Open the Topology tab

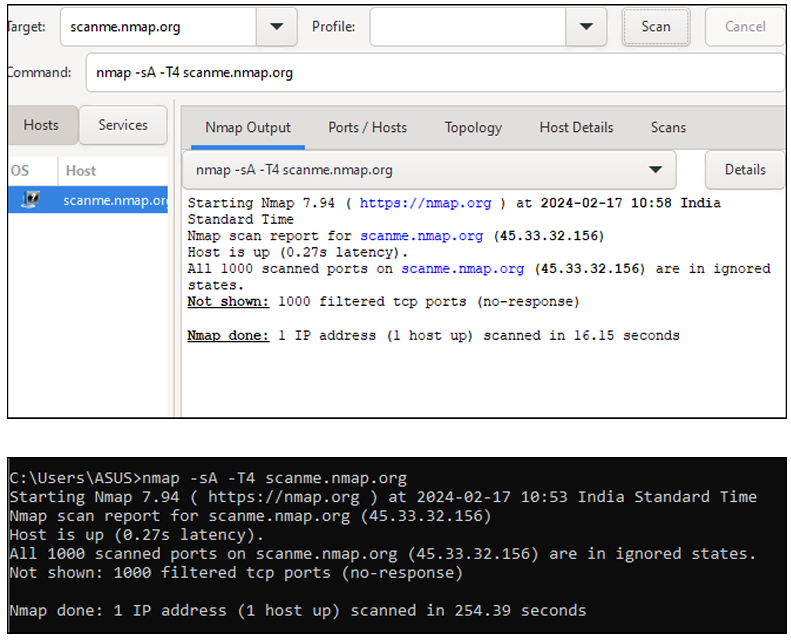coord(473,128)
